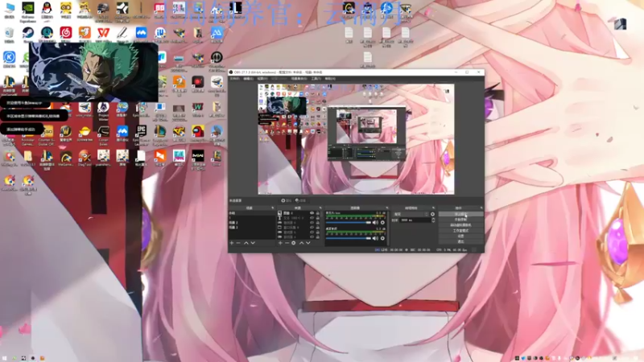Click Properties button above Sources dock
This screenshot has height=362, width=644.
click(287, 200)
